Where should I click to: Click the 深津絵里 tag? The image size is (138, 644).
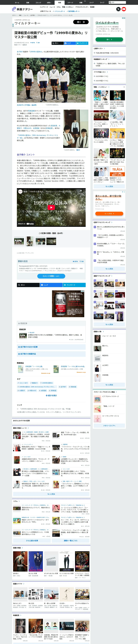53,390
